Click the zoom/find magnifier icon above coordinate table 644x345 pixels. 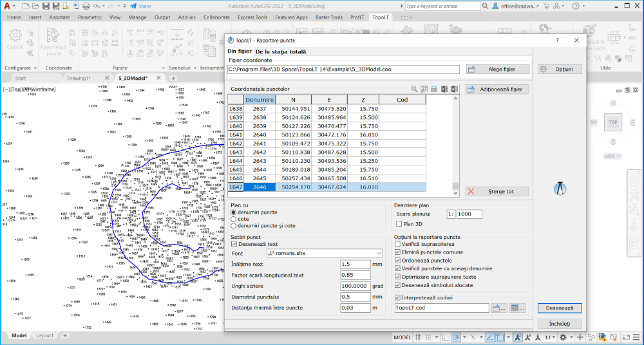tap(414, 89)
